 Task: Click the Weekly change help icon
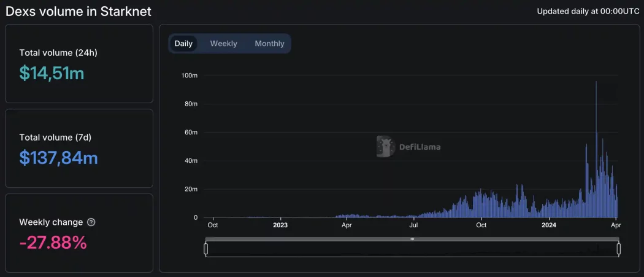(x=91, y=222)
